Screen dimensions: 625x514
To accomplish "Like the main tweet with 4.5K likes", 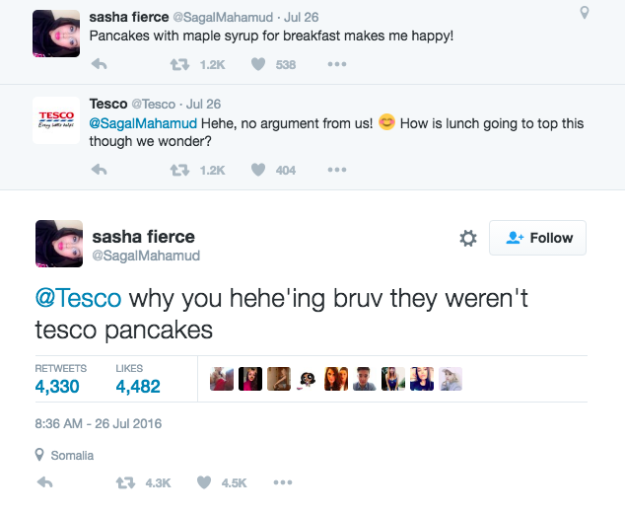I will [x=204, y=482].
